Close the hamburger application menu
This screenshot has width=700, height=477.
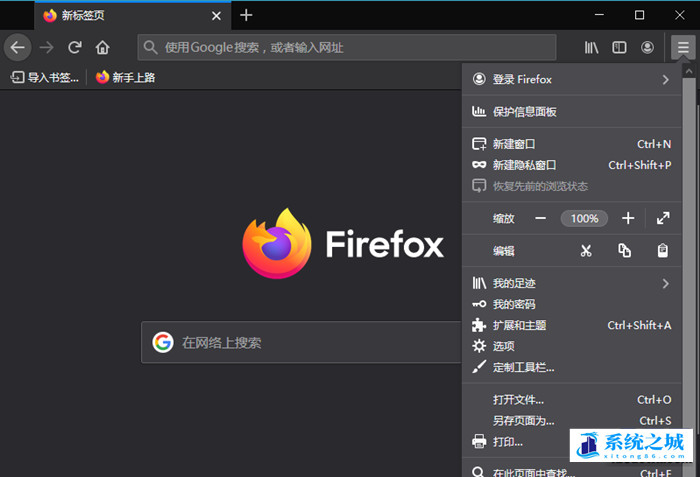coord(683,47)
